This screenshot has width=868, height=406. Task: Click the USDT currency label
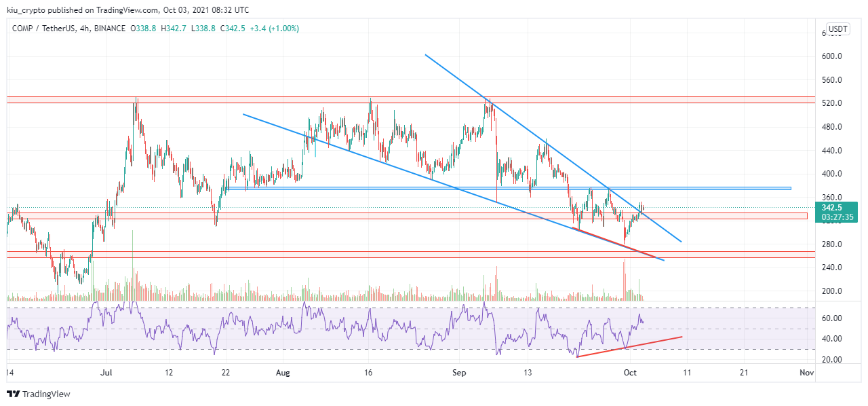click(838, 29)
